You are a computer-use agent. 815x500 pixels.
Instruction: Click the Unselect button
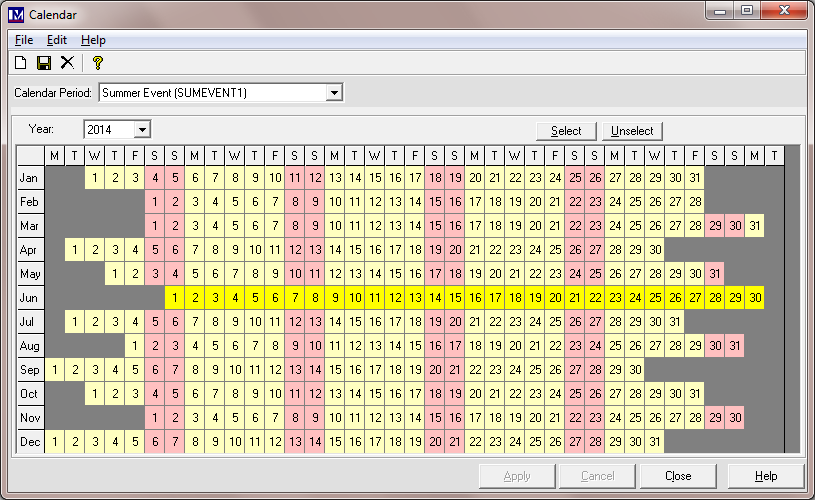point(632,131)
